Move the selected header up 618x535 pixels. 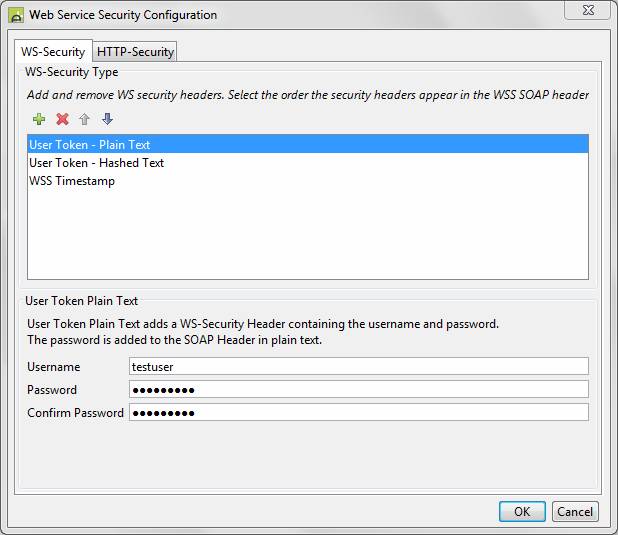(x=85, y=119)
